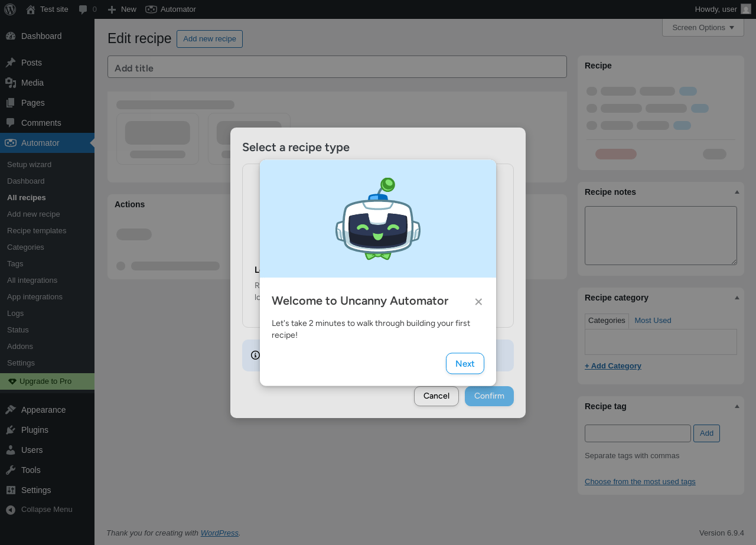
Task: Open Automator robot icon in admin bar
Action: (x=151, y=9)
